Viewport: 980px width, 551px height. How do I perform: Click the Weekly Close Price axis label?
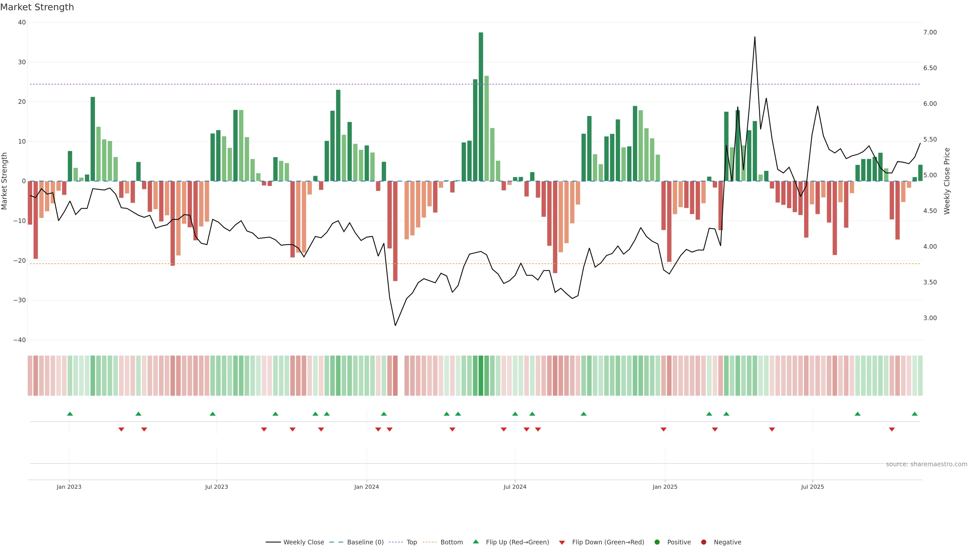coord(947,181)
